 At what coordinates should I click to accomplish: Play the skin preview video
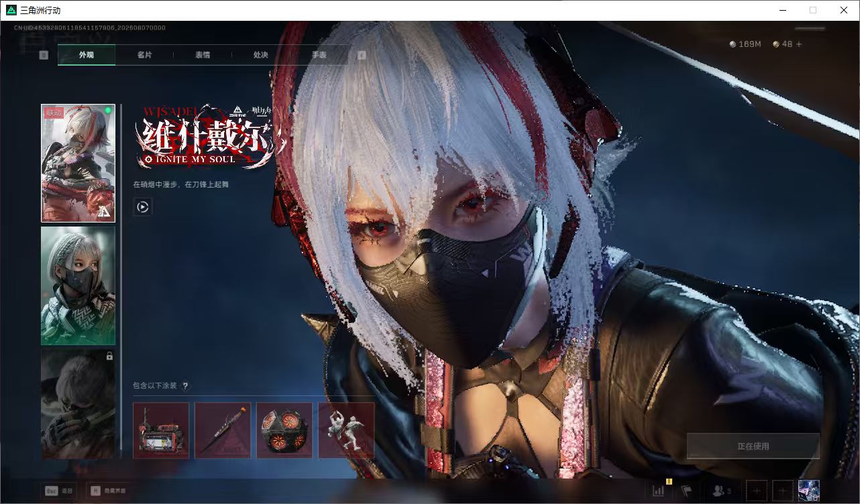143,206
